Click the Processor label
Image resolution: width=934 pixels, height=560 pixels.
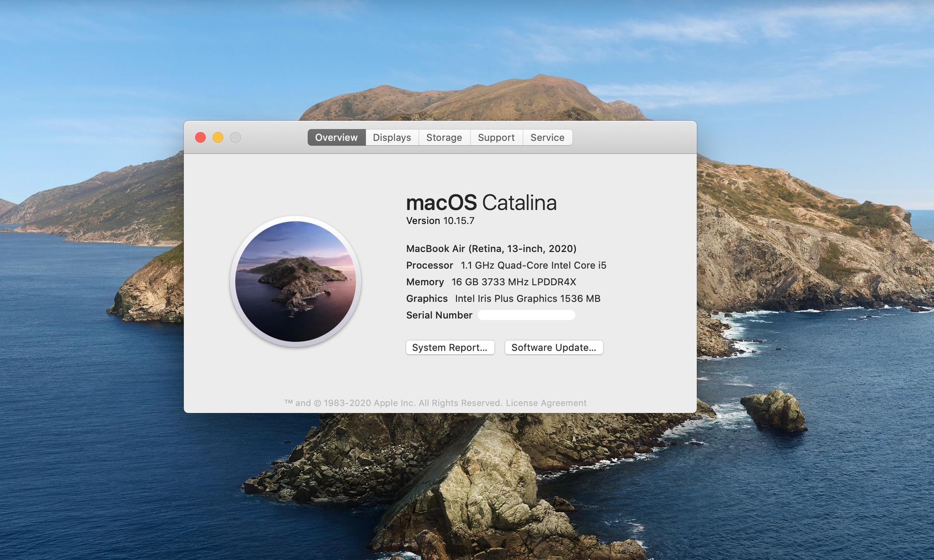coord(429,265)
